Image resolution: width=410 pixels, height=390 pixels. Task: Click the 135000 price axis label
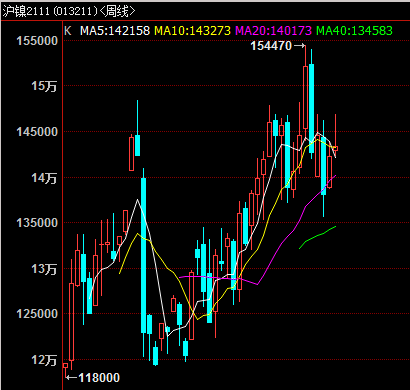37,223
